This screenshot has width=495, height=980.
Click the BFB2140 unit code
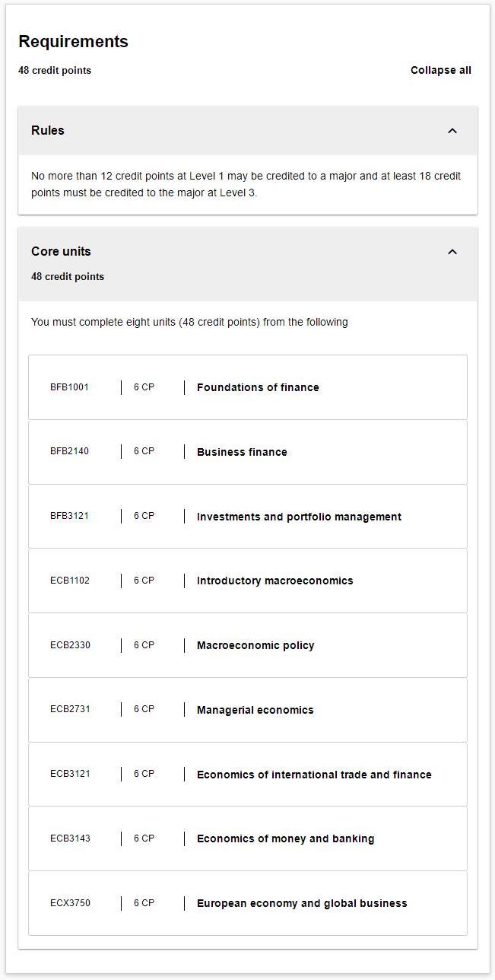pos(69,451)
